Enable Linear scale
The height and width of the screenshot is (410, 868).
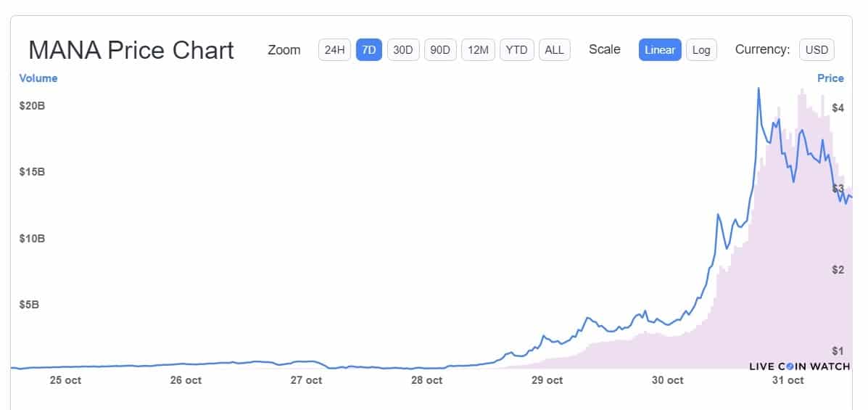click(660, 50)
